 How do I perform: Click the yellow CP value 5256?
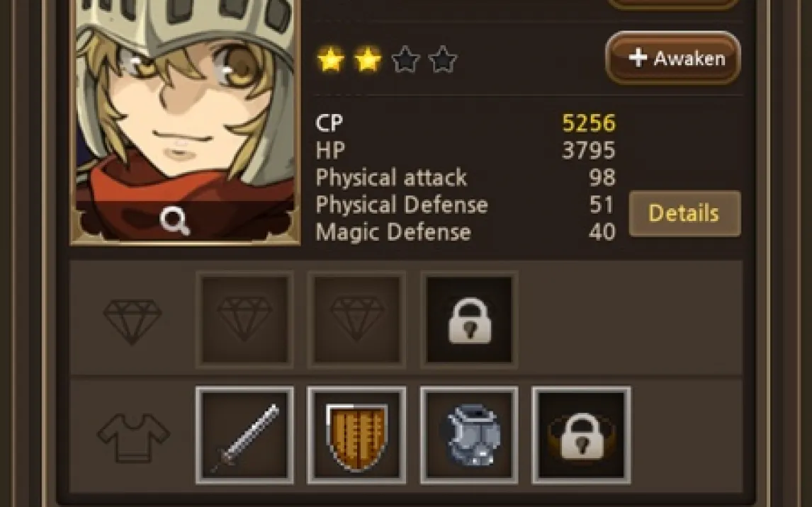pos(589,123)
